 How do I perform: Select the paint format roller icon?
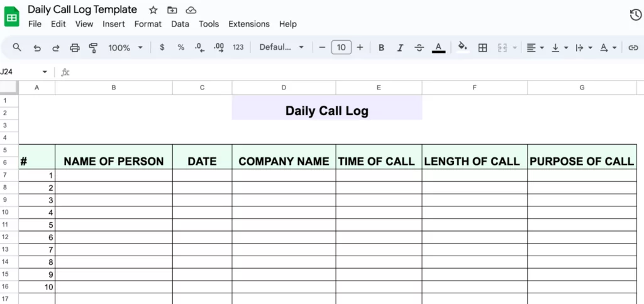(x=94, y=47)
